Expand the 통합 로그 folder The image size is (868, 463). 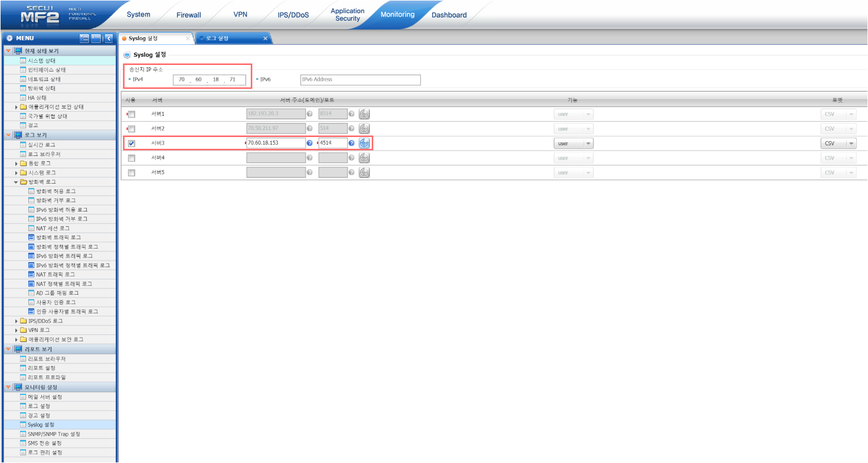(x=17, y=164)
